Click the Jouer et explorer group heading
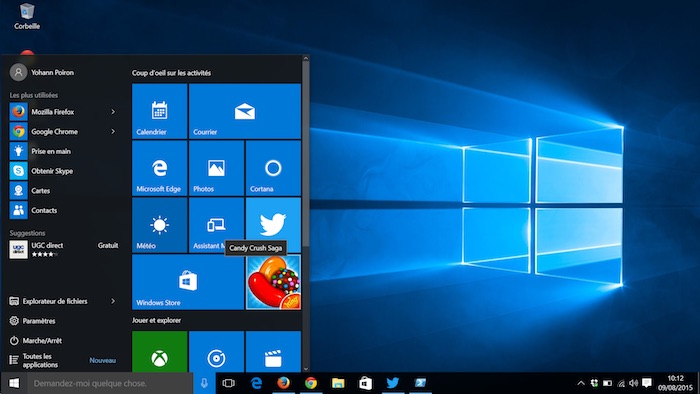 pos(156,320)
